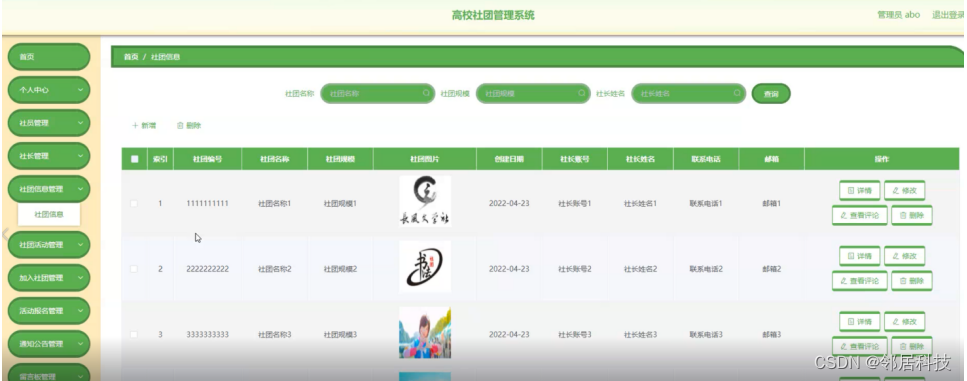The height and width of the screenshot is (381, 967).
Task: Click 社团编号 column header
Action: click(x=207, y=159)
